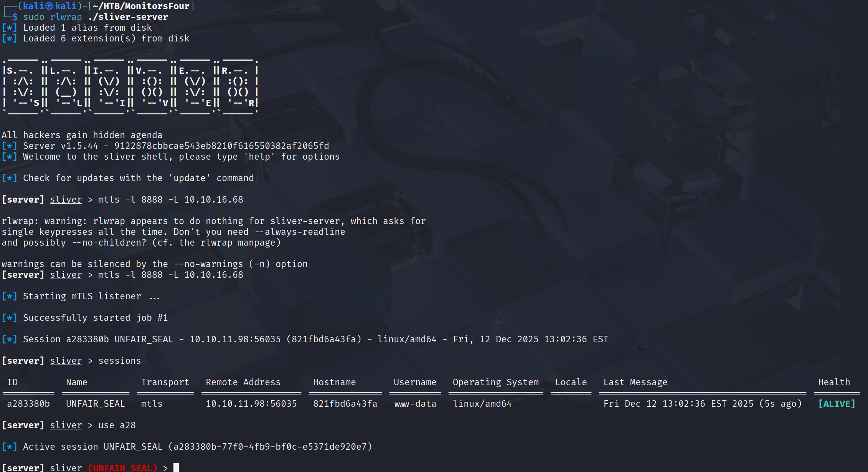Viewport: 868px width, 472px height.
Task: Click the asterisk marker beside Server v1.5.44
Action: (x=9, y=146)
